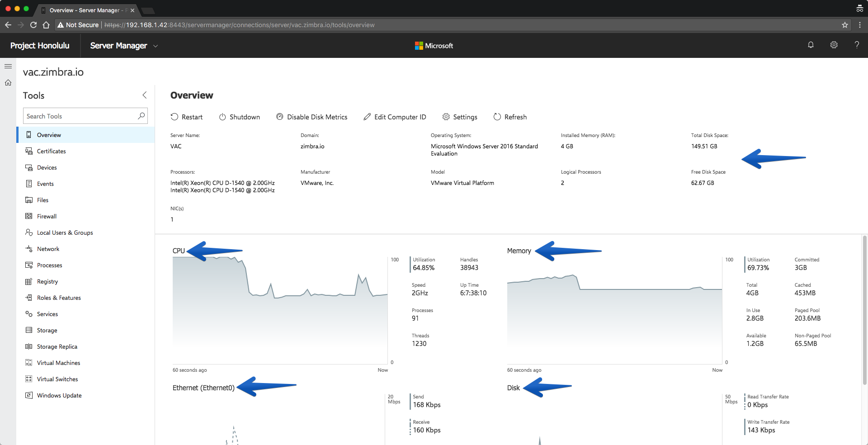Image resolution: width=868 pixels, height=445 pixels.
Task: Click the Shutdown button
Action: 240,117
